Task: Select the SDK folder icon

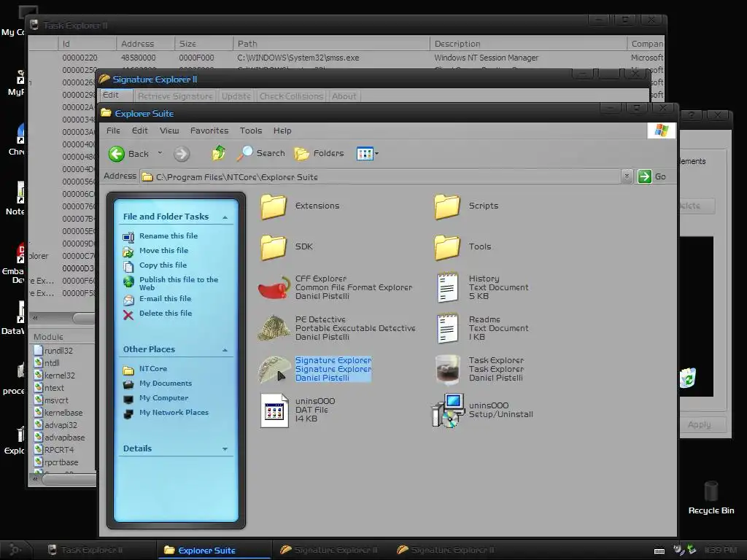Action: point(274,247)
